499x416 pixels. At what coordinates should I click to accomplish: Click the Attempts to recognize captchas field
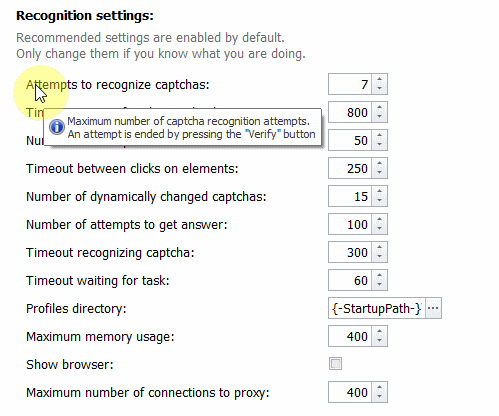350,84
